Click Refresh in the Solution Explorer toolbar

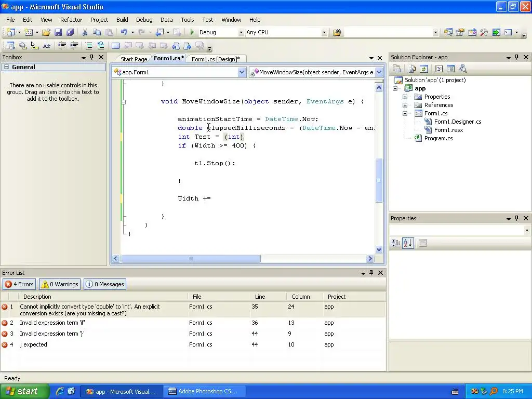click(x=424, y=69)
